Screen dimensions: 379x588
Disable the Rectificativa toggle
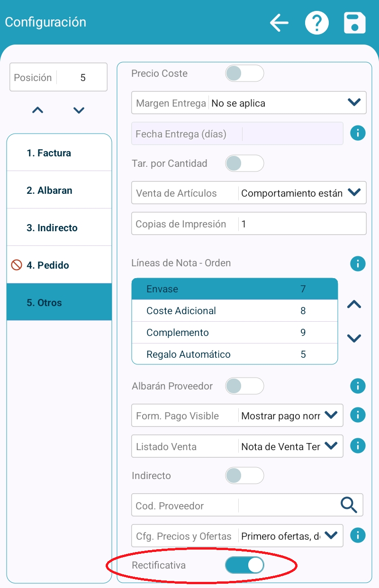click(244, 565)
